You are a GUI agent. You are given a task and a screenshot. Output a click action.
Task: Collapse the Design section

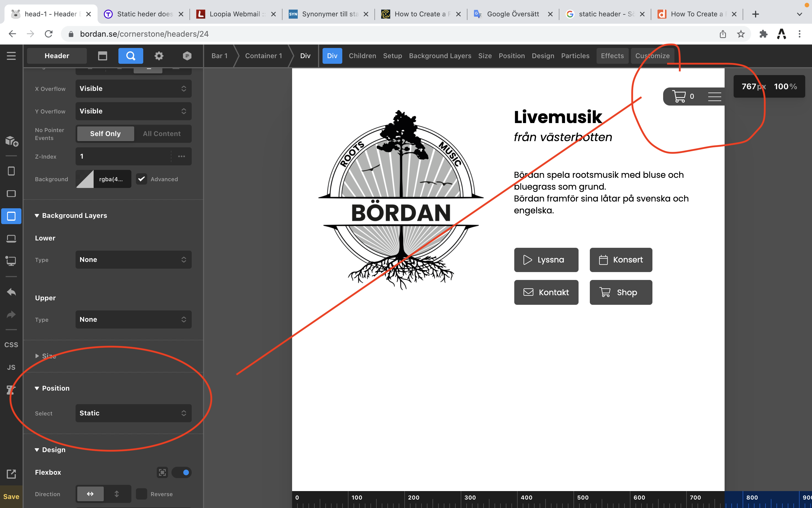pos(50,450)
